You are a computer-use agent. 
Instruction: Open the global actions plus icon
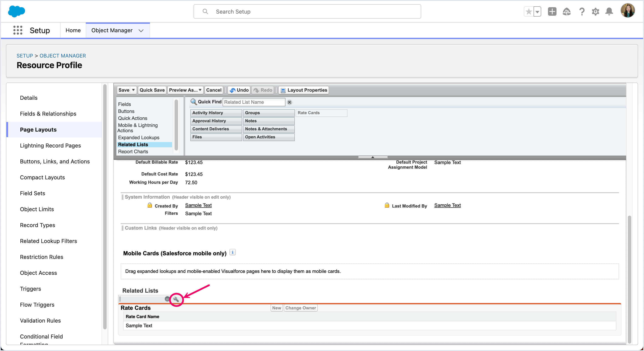pos(552,11)
